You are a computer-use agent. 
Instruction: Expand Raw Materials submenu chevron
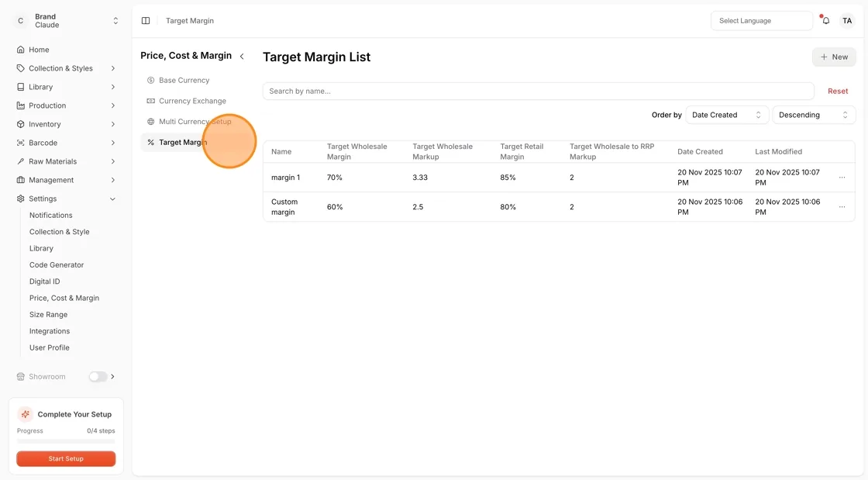113,161
